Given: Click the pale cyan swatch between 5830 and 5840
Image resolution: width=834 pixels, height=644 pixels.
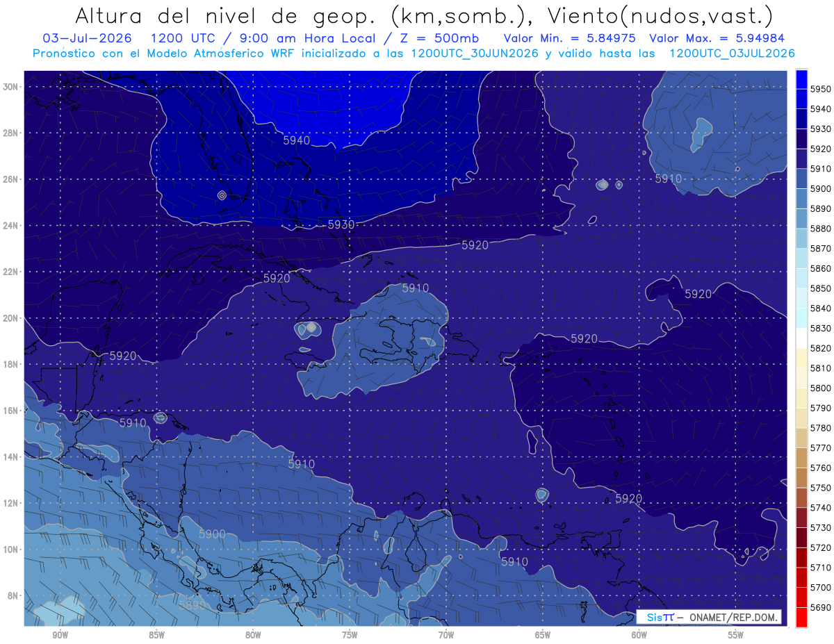Looking at the screenshot, I should [801, 318].
